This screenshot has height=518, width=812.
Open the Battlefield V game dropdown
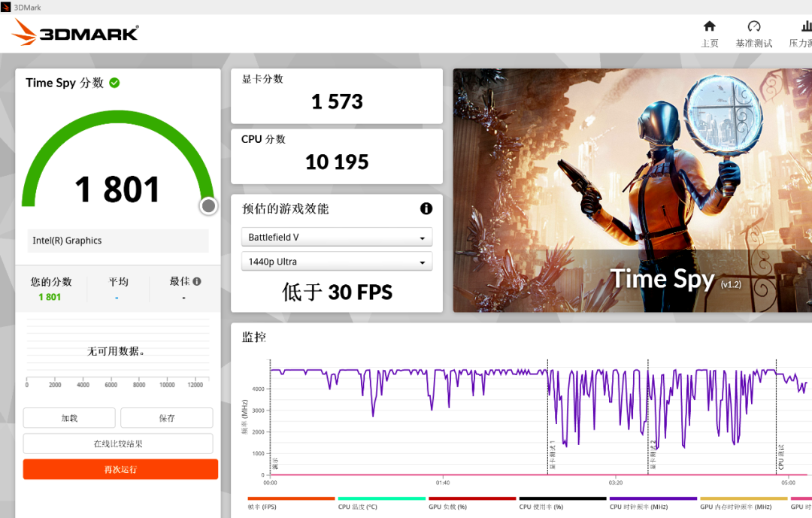point(337,238)
